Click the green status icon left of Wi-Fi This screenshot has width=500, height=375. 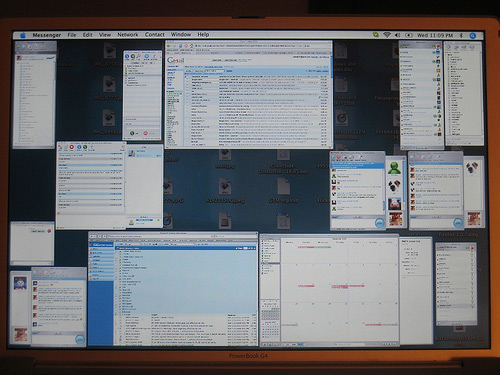(376, 34)
